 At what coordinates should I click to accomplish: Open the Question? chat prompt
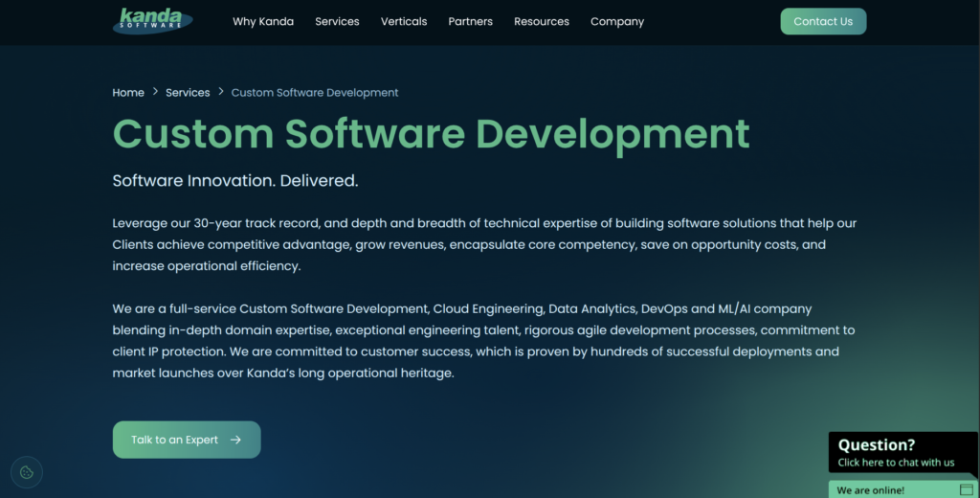pyautogui.click(x=903, y=452)
